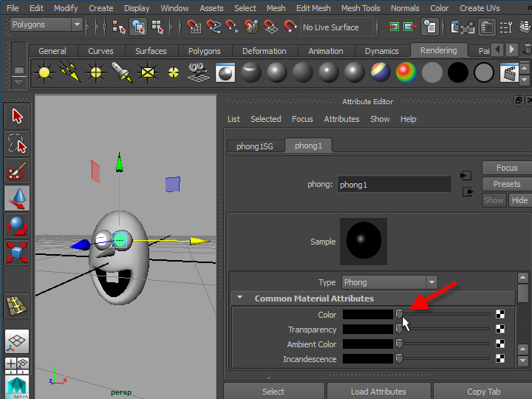This screenshot has height=399, width=532.
Task: Toggle select by hierarchy mode
Action: (x=119, y=27)
